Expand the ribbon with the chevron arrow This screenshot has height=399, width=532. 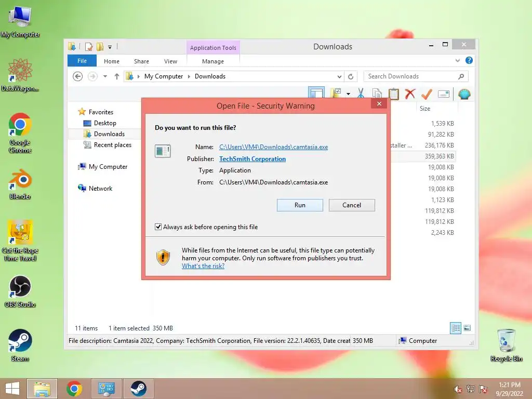click(457, 60)
